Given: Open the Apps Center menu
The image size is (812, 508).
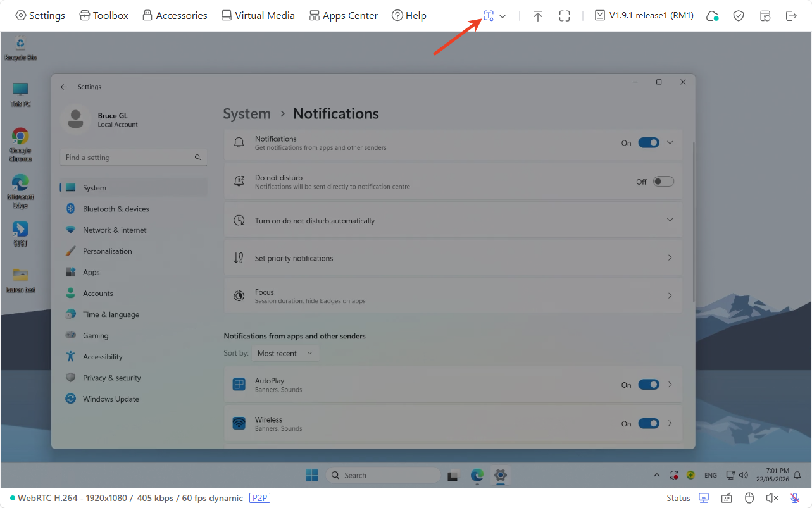Looking at the screenshot, I should click(x=343, y=15).
